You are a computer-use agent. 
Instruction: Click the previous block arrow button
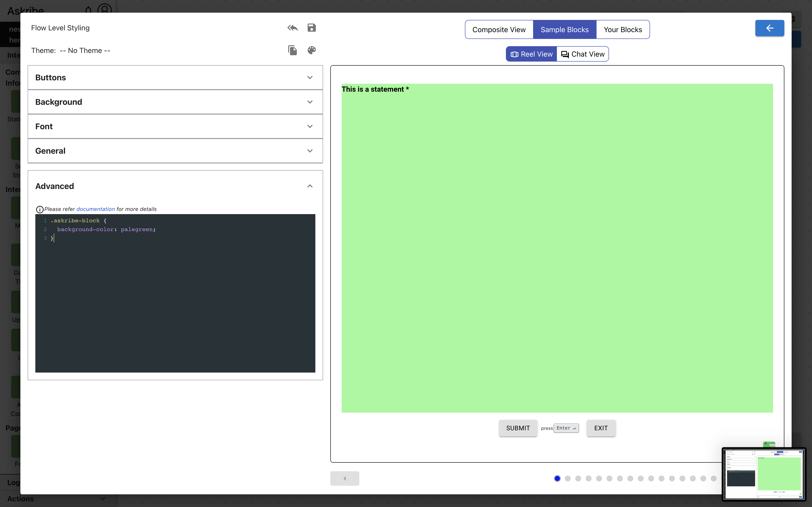pyautogui.click(x=345, y=478)
